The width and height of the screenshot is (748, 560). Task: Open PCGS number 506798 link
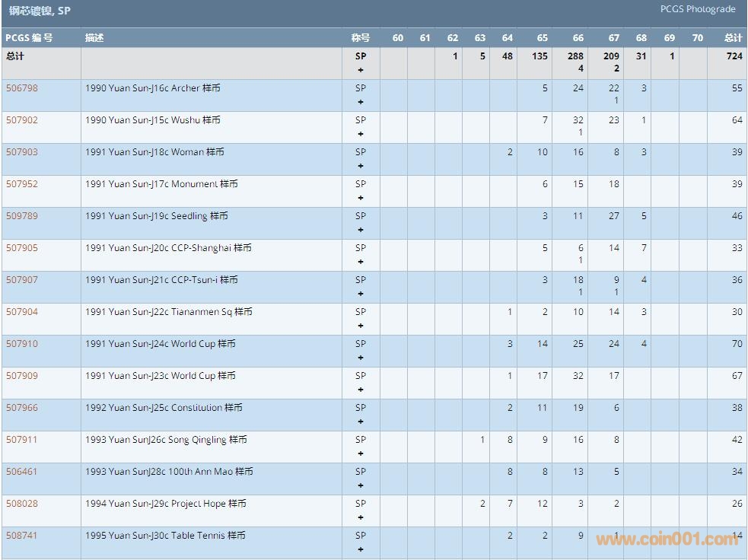click(x=21, y=88)
